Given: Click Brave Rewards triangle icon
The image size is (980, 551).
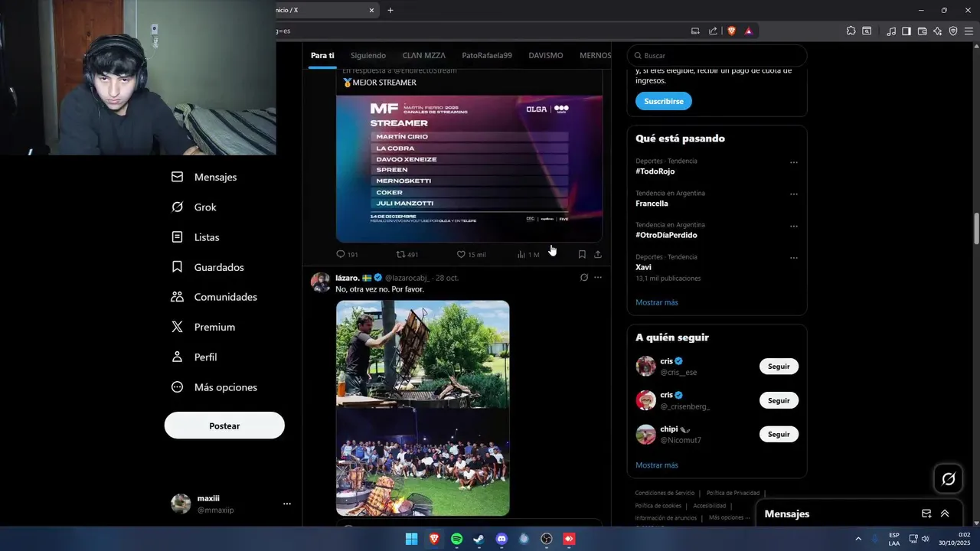Looking at the screenshot, I should 748,31.
